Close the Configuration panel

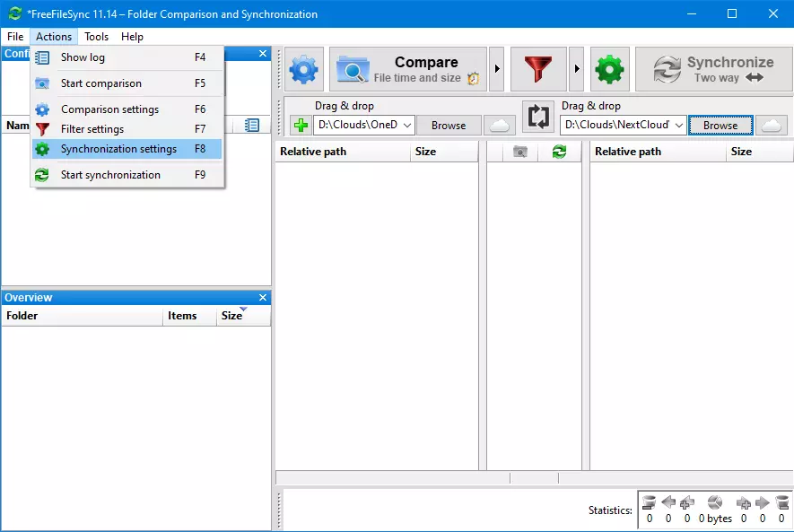[263, 53]
